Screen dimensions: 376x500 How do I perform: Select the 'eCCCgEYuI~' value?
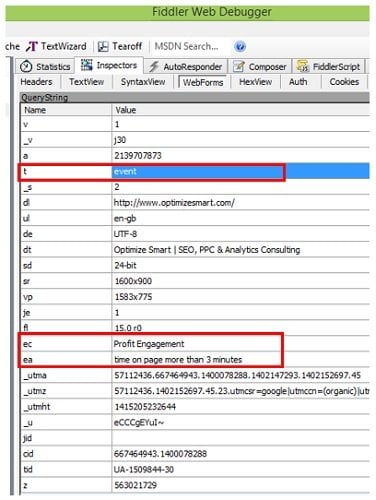click(139, 423)
